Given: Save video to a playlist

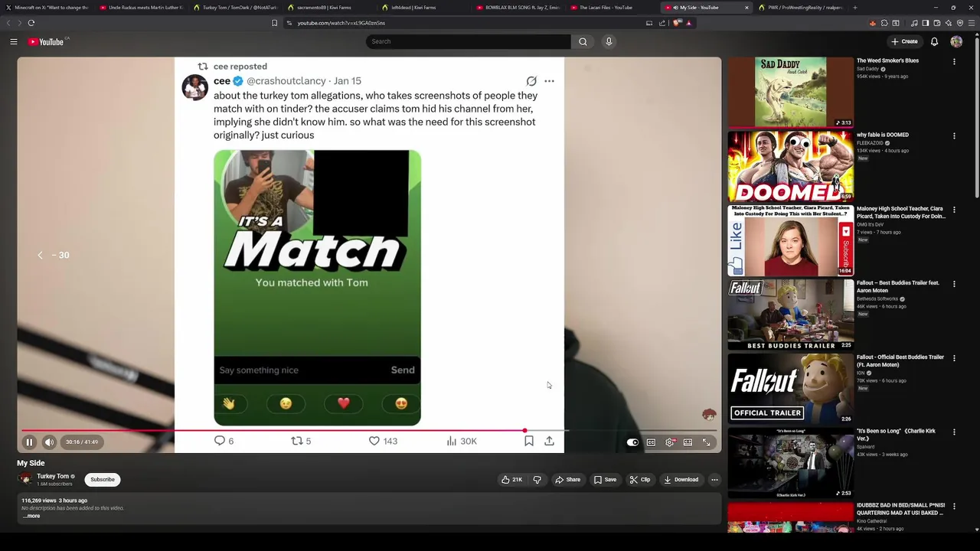Looking at the screenshot, I should pyautogui.click(x=605, y=480).
